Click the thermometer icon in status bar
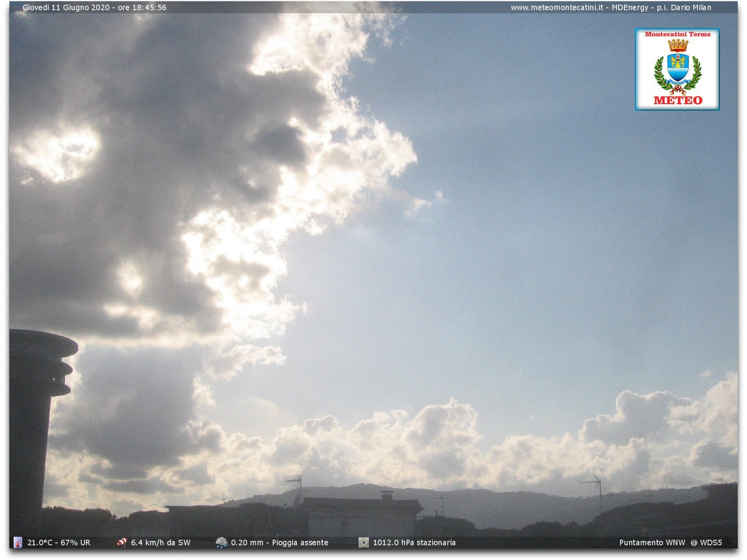This screenshot has width=747, height=560. click(x=18, y=542)
